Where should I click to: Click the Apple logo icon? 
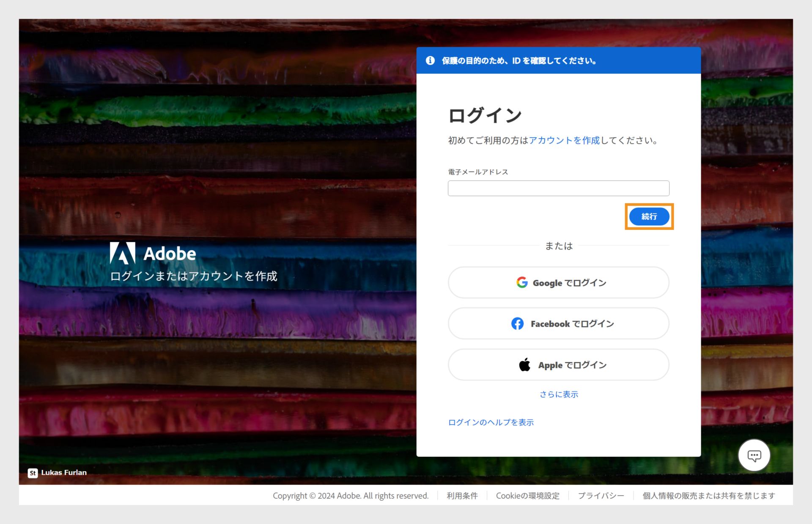pyautogui.click(x=524, y=364)
